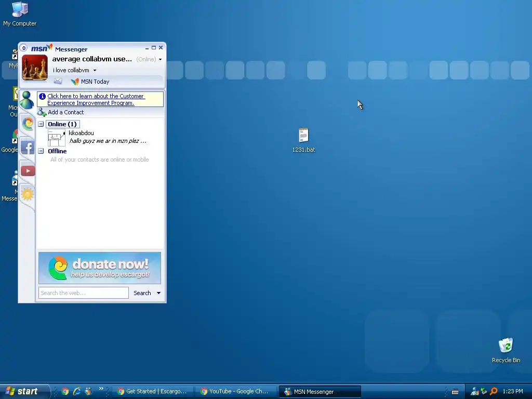
Task: Collapse the Offline group
Action: (41, 151)
